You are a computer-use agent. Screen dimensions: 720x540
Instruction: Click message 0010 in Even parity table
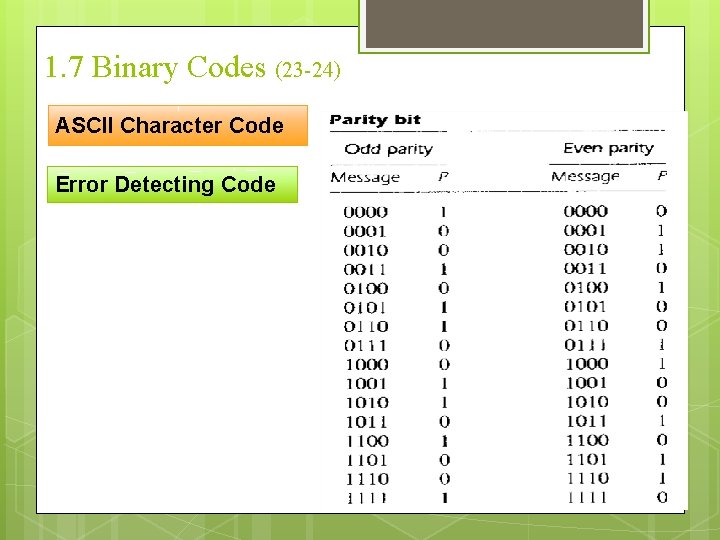pos(586,249)
